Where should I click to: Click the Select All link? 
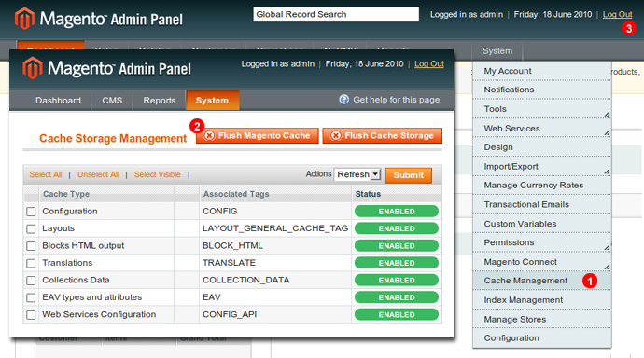pos(46,174)
